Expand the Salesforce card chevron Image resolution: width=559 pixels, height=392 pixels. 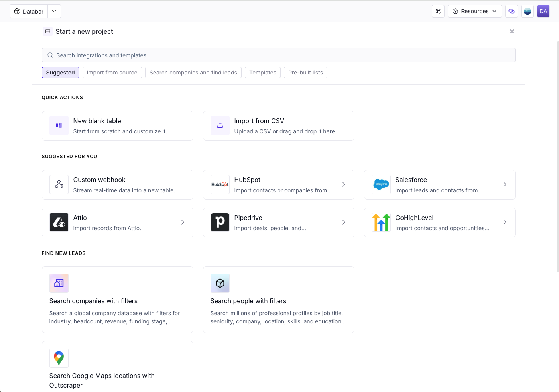point(505,184)
